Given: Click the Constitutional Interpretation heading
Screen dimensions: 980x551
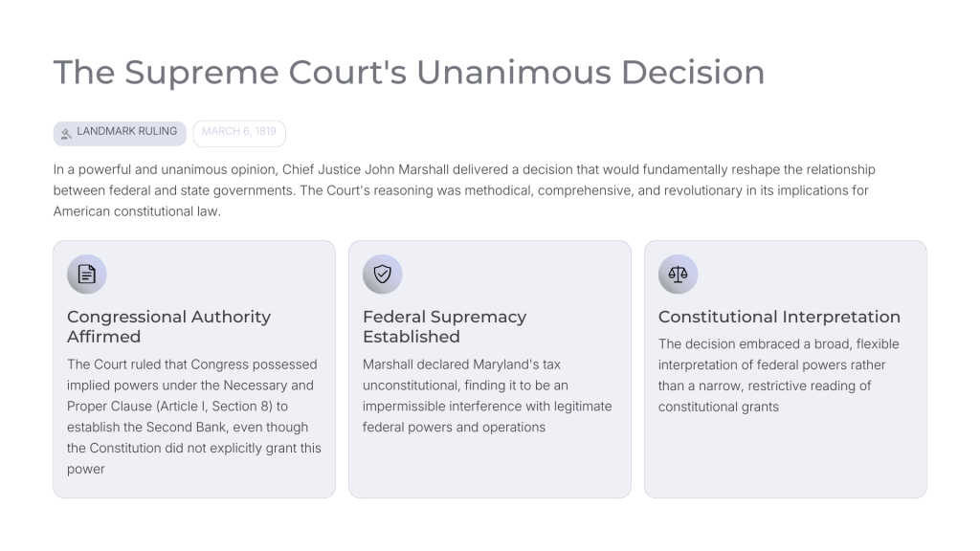Looking at the screenshot, I should (779, 317).
